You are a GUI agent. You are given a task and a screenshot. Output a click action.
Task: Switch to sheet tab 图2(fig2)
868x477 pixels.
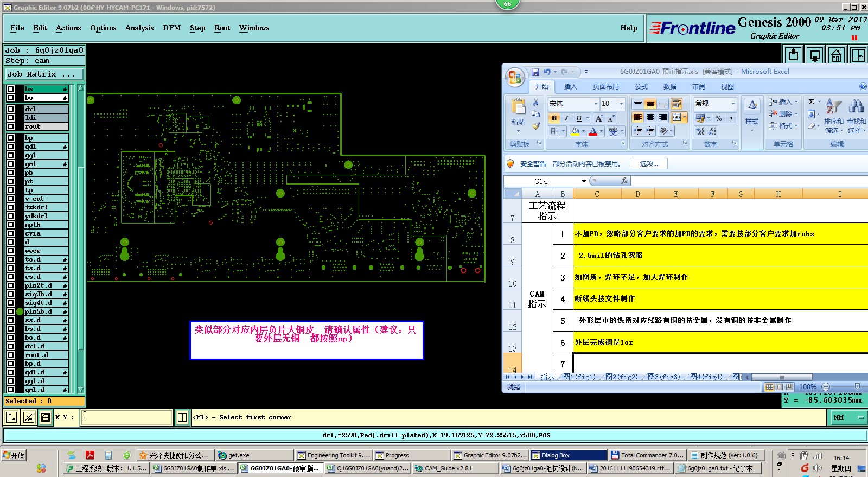point(622,377)
